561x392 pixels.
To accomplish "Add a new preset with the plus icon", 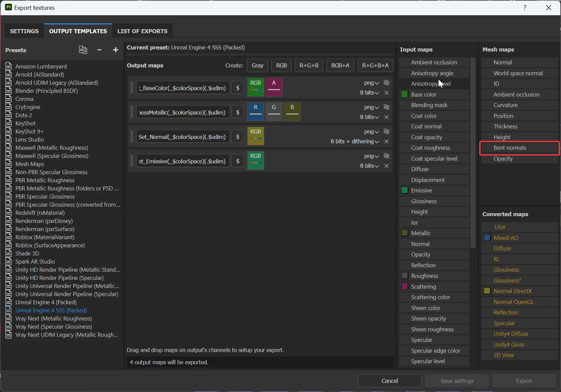I will coord(116,50).
